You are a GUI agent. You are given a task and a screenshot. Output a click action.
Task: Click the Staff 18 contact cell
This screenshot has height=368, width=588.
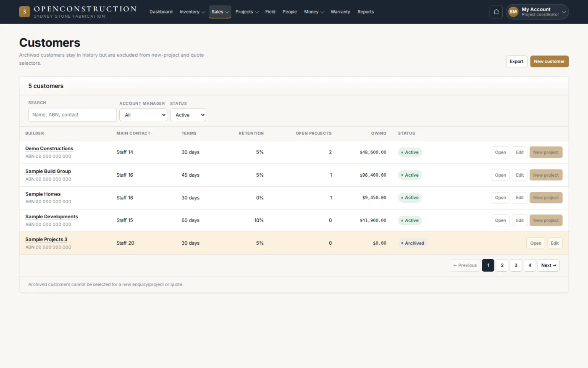[125, 198]
